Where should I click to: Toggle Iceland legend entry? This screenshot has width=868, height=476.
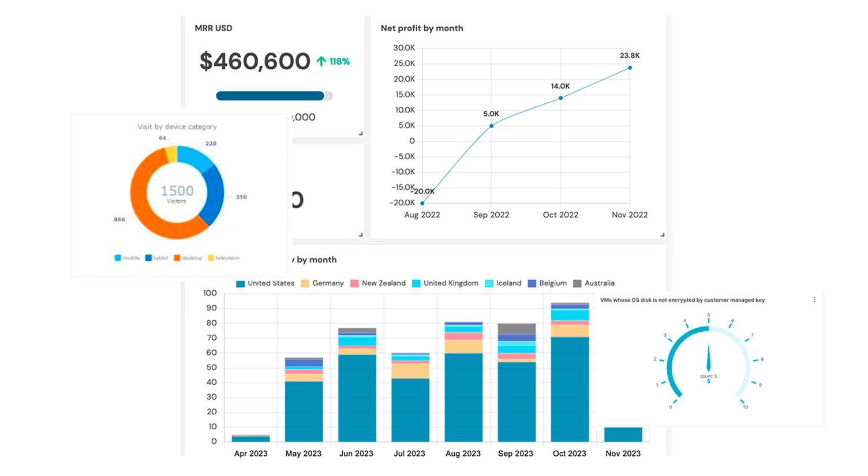point(503,283)
